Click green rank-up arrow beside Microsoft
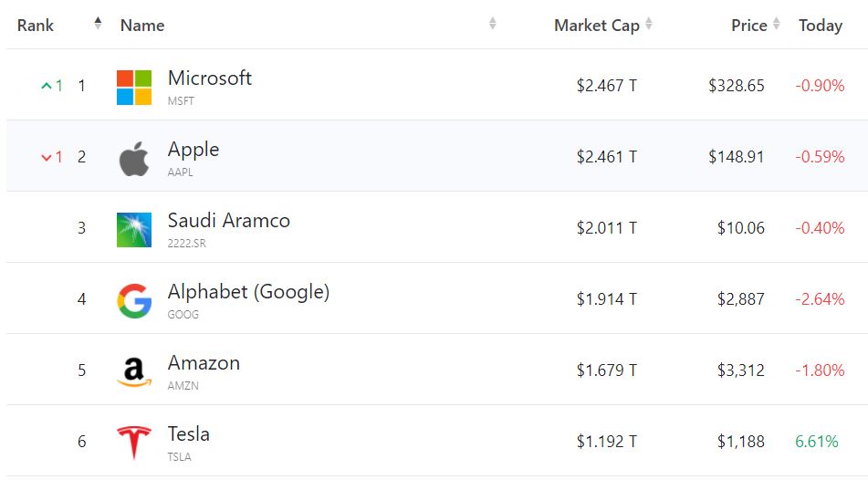The width and height of the screenshot is (868, 480). [47, 86]
